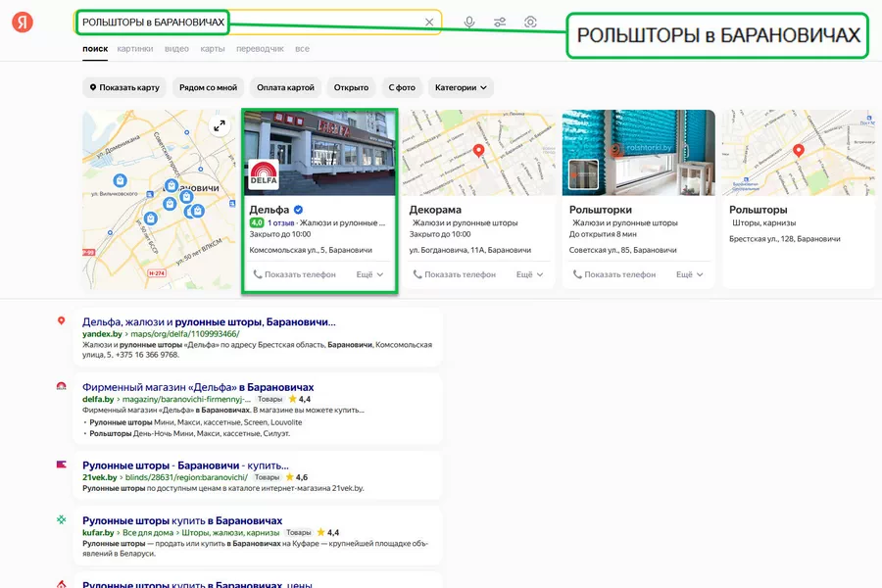Click the yandex.by maps/org/delfa URL

point(161,333)
